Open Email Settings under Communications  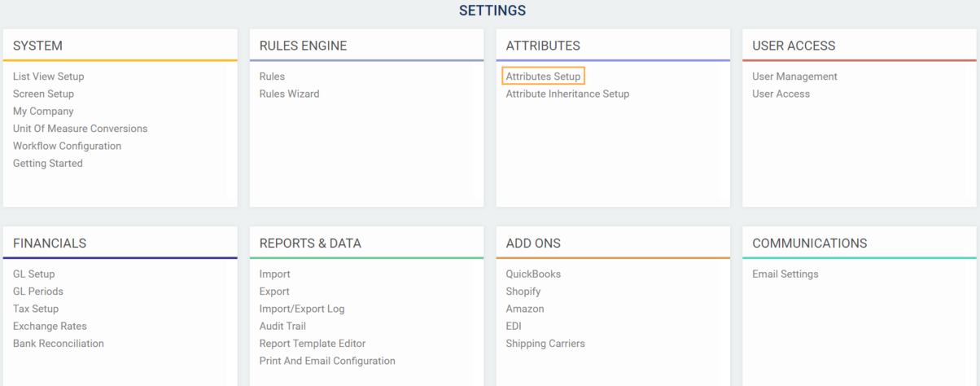785,274
